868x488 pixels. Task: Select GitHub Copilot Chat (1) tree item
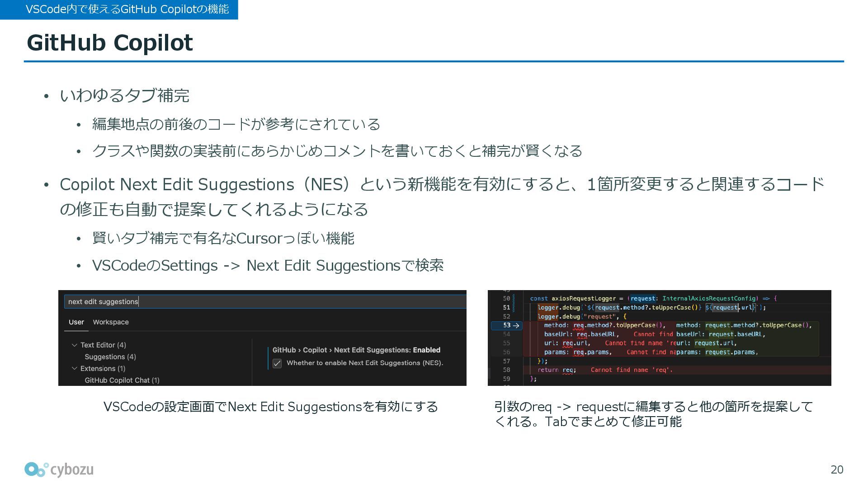tap(122, 380)
